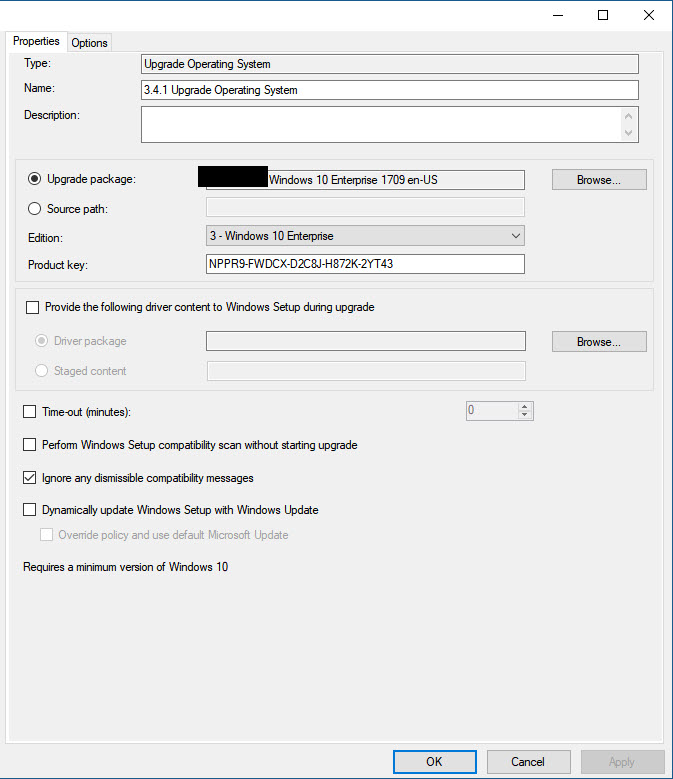This screenshot has height=779, width=673.
Task: Increase time-out with the up spinner arrow
Action: click(x=524, y=406)
